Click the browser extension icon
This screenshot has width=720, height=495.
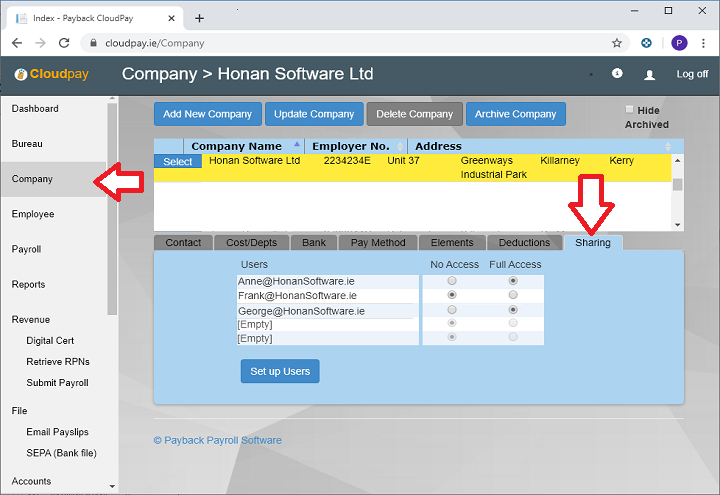[x=647, y=43]
